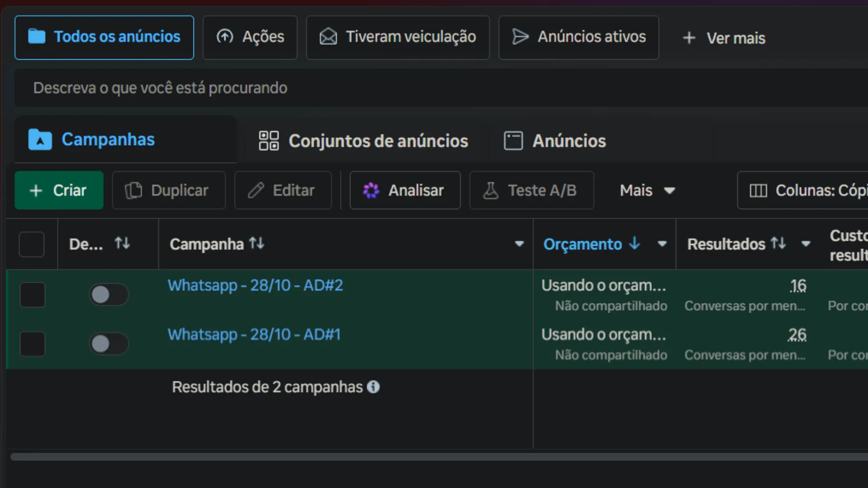Click result value 16 for AD#2
Viewport: 868px width, 488px height.
coord(798,286)
